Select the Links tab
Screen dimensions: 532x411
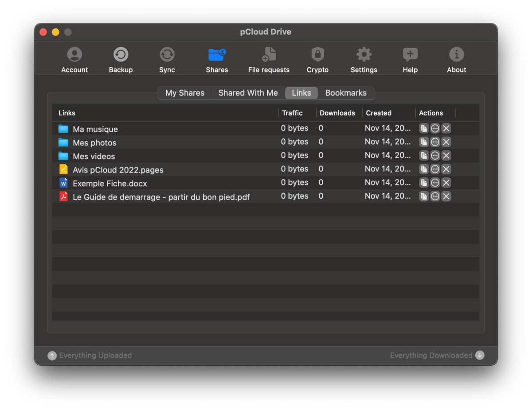301,93
